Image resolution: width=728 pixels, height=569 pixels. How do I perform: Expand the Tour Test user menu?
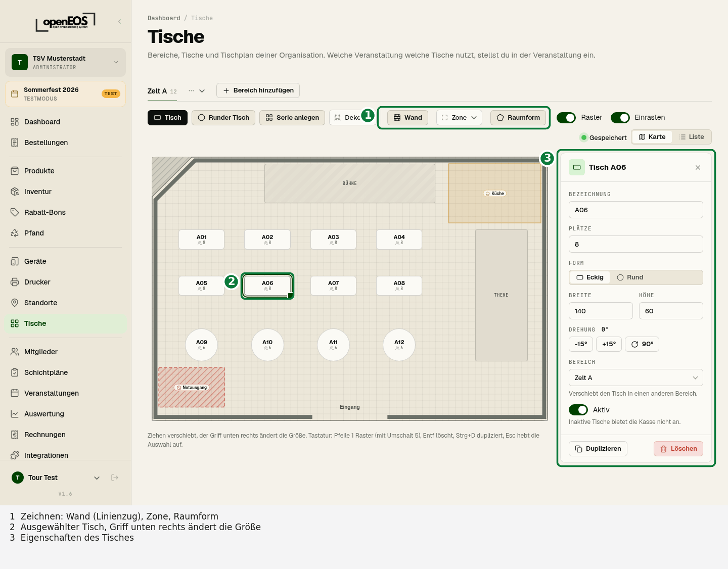[x=97, y=478]
